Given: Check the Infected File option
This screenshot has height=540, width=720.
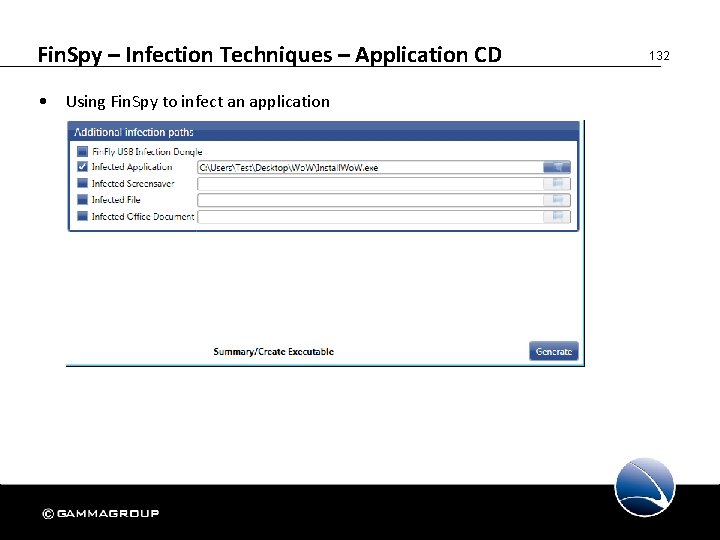Looking at the screenshot, I should tap(83, 200).
